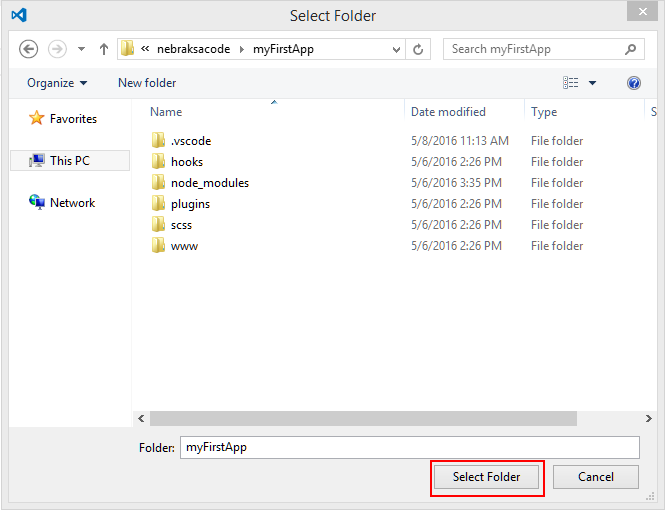Click File folder type for hooks row

tap(557, 162)
